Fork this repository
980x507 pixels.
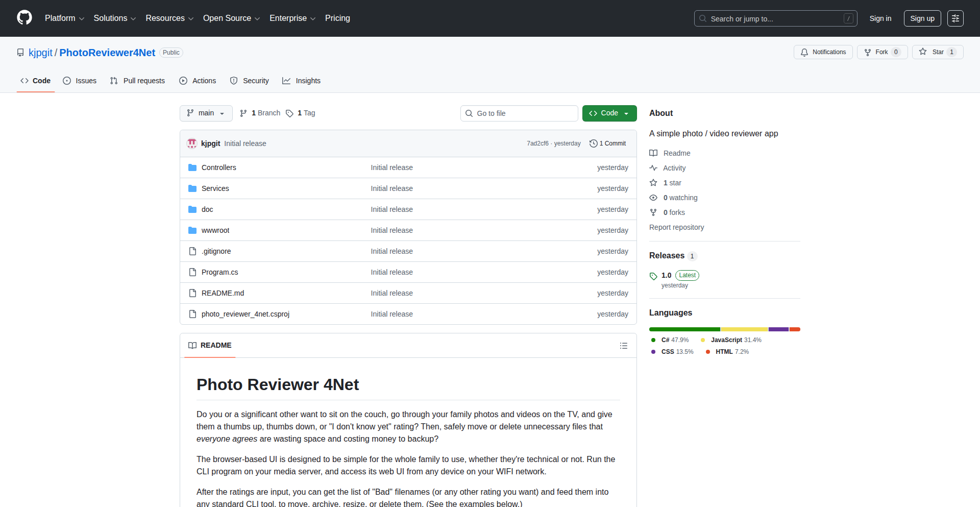pos(881,52)
